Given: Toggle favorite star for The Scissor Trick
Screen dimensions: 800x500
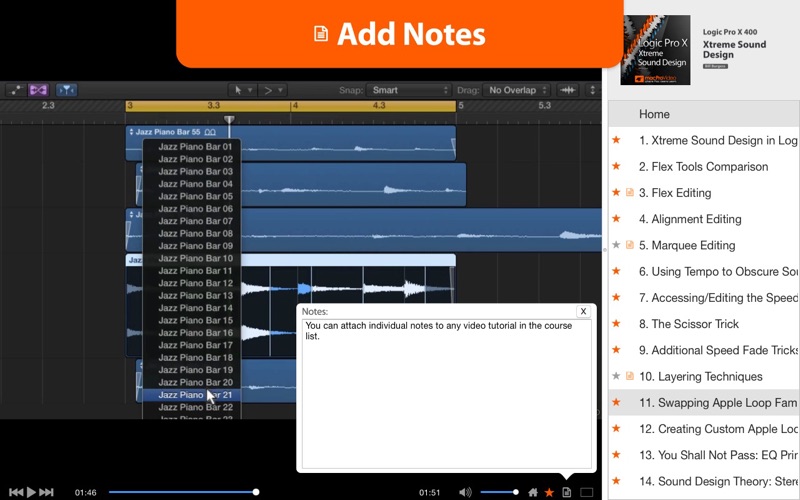Looking at the screenshot, I should click(616, 324).
